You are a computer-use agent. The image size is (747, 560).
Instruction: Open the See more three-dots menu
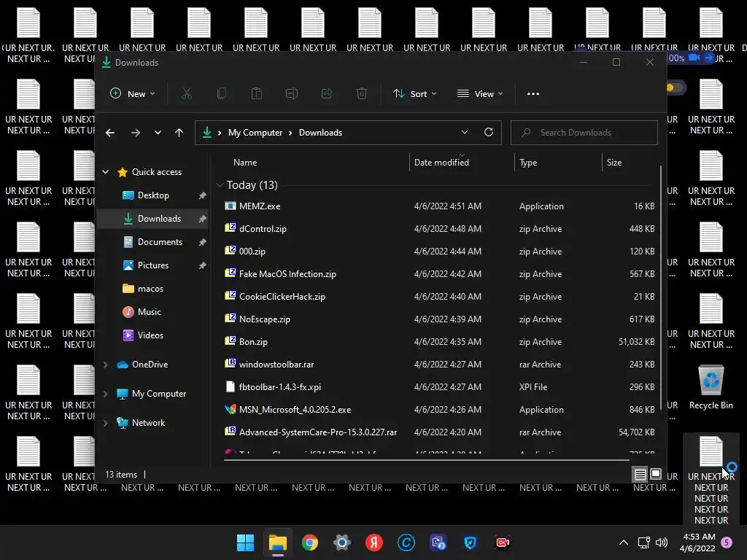pos(533,94)
